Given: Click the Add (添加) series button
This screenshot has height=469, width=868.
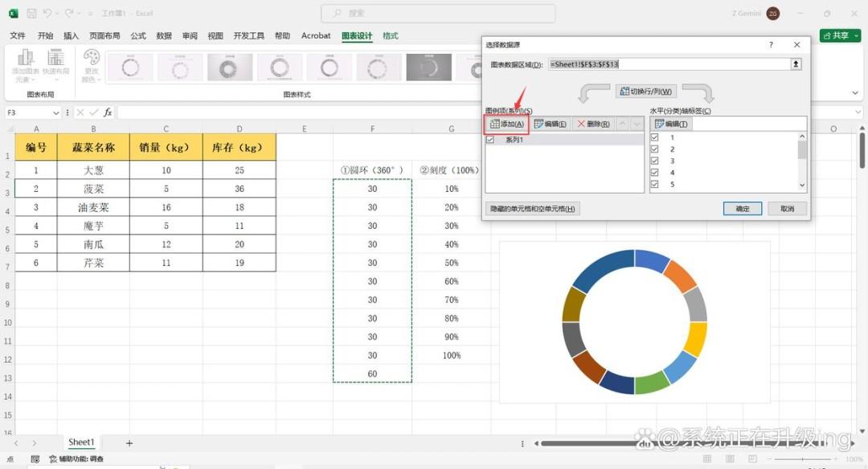Looking at the screenshot, I should coord(507,124).
